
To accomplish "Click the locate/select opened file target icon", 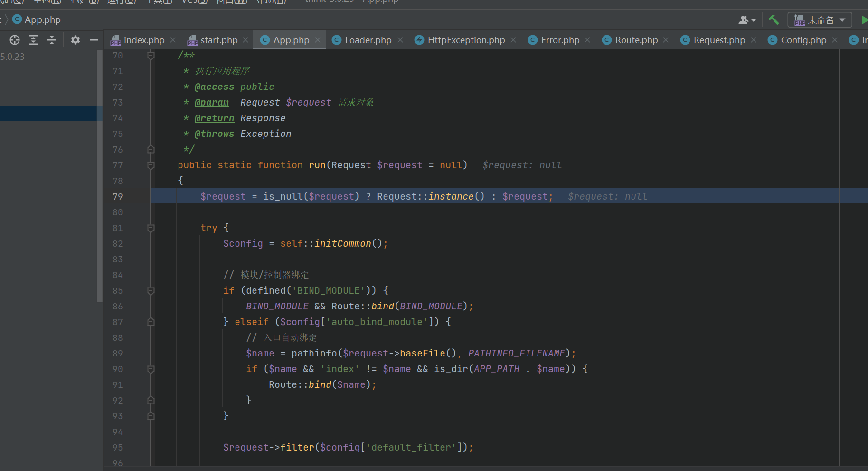I will 15,40.
